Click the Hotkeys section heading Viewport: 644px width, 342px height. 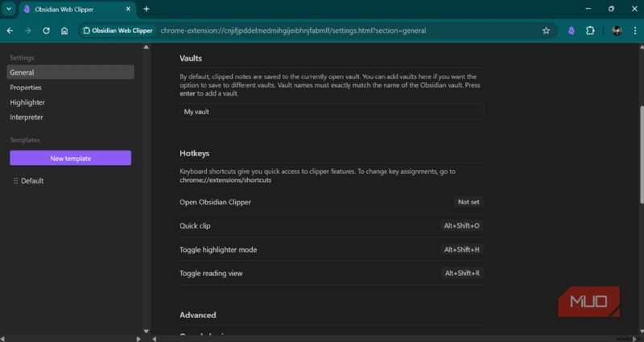[x=194, y=153]
